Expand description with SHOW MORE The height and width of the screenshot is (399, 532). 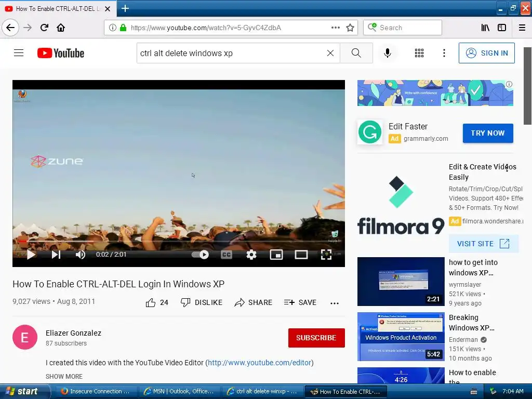click(64, 376)
